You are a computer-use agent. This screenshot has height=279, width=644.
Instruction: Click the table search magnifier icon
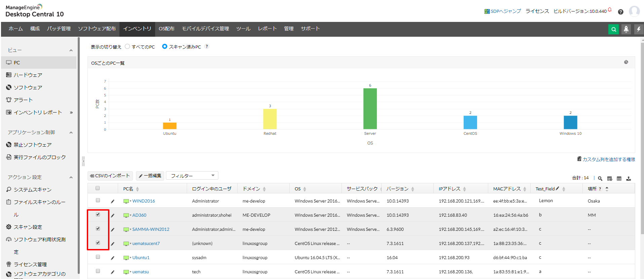[x=600, y=179]
